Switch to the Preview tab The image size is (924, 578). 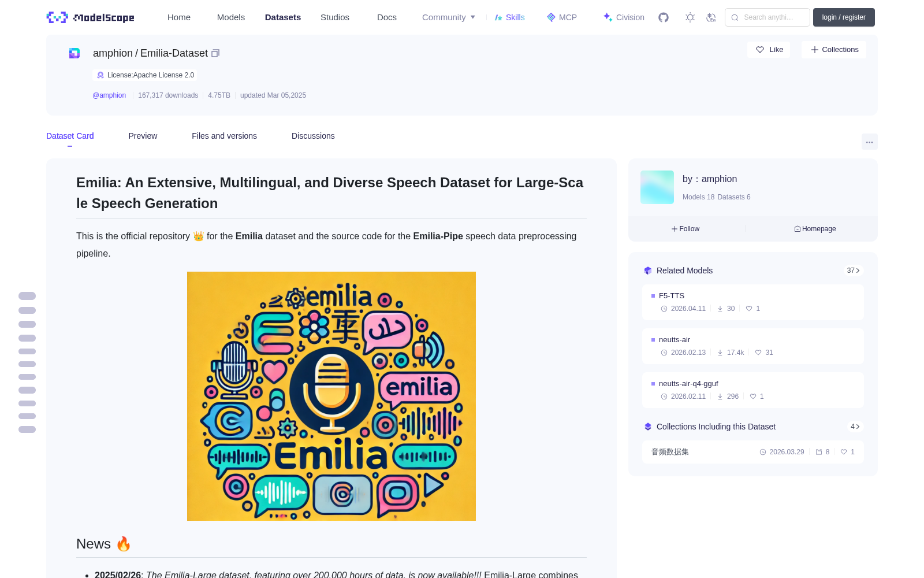143,136
